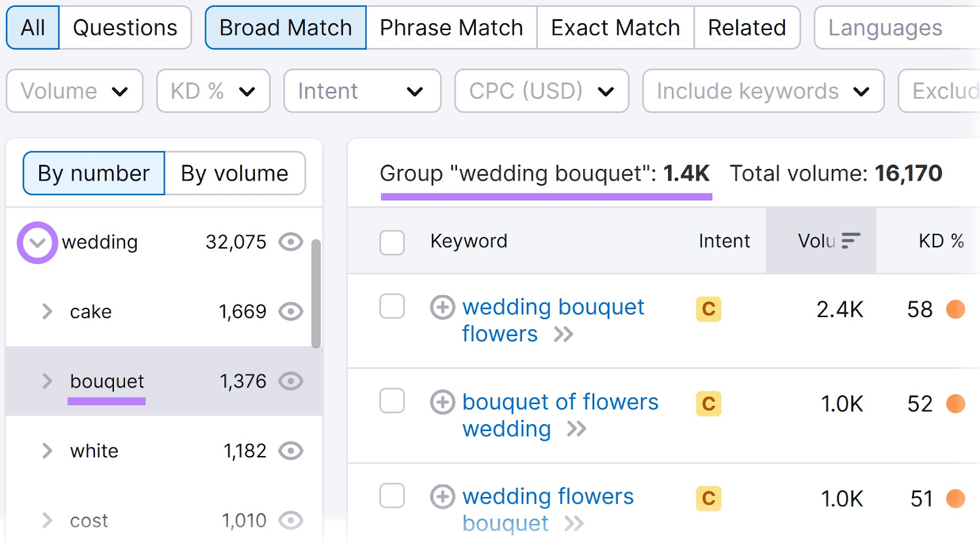980x543 pixels.
Task: Open the bouquet of flowers wedding keyword link
Action: pyautogui.click(x=560, y=402)
